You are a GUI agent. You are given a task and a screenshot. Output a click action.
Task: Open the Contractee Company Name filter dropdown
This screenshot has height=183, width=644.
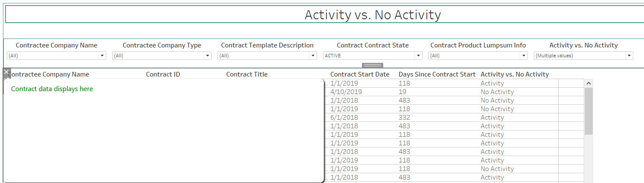pyautogui.click(x=102, y=56)
